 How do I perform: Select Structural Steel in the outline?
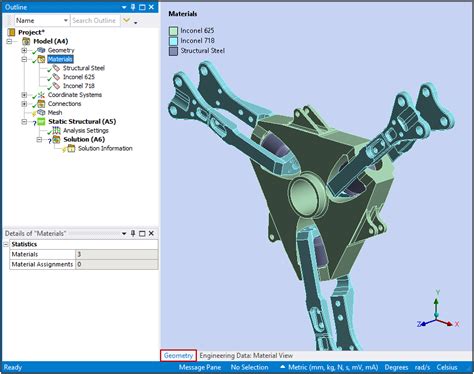(x=84, y=68)
